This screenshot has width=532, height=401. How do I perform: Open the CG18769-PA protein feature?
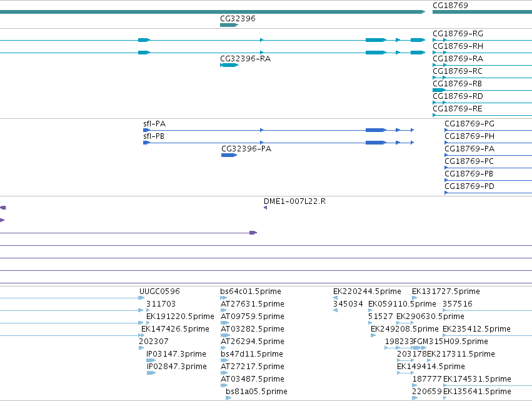click(x=469, y=149)
